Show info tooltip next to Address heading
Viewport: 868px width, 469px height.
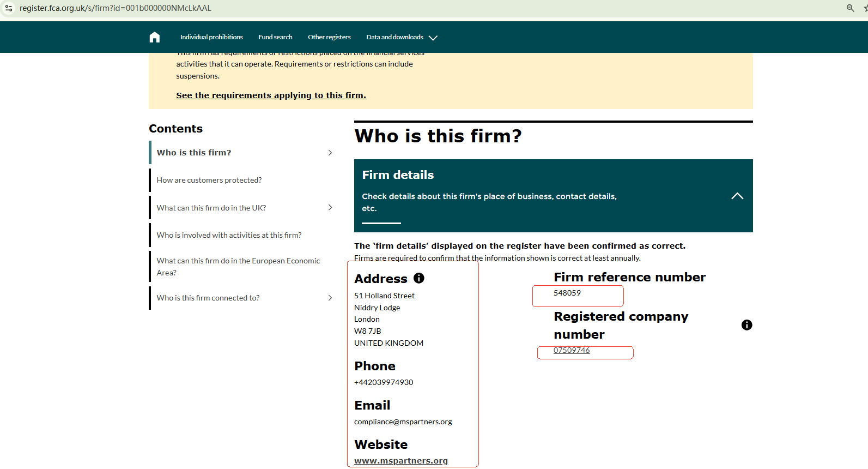click(418, 278)
